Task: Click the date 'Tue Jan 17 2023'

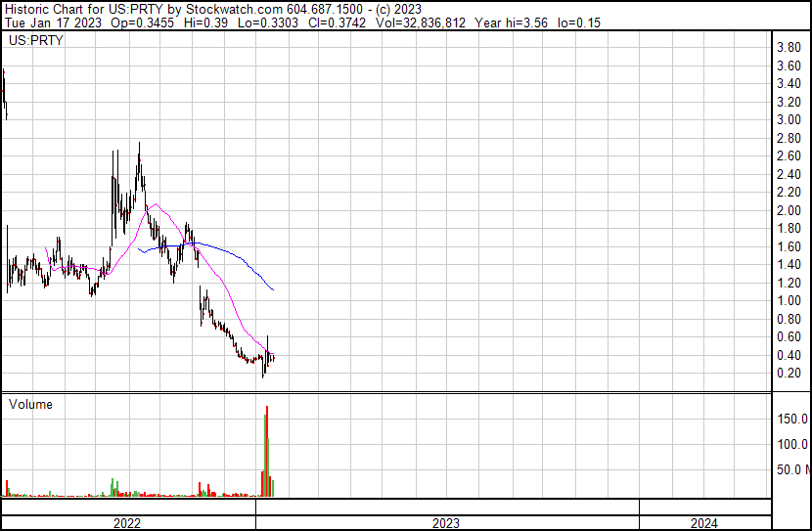Action: click(x=53, y=22)
